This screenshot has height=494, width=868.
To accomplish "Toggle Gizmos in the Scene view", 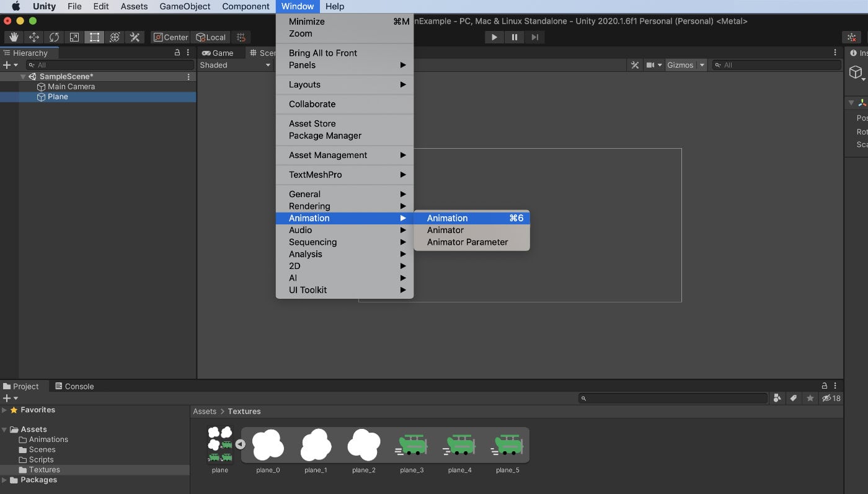I will (680, 65).
